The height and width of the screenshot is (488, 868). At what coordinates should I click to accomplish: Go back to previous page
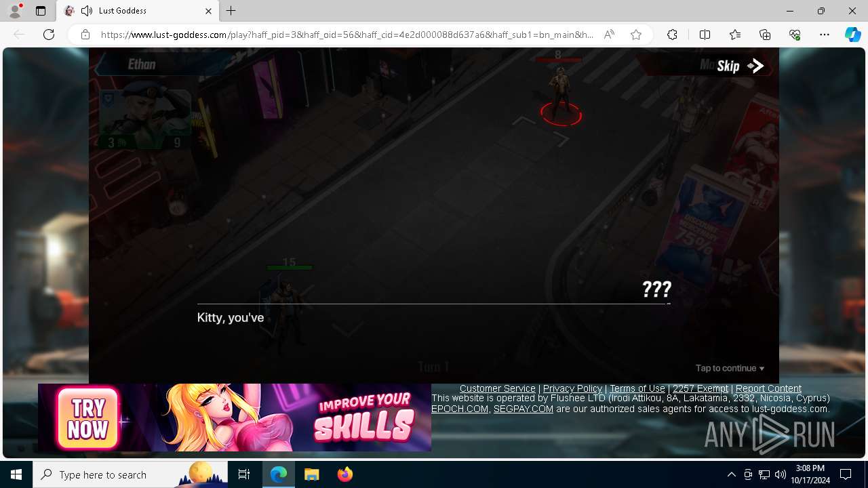coord(19,35)
